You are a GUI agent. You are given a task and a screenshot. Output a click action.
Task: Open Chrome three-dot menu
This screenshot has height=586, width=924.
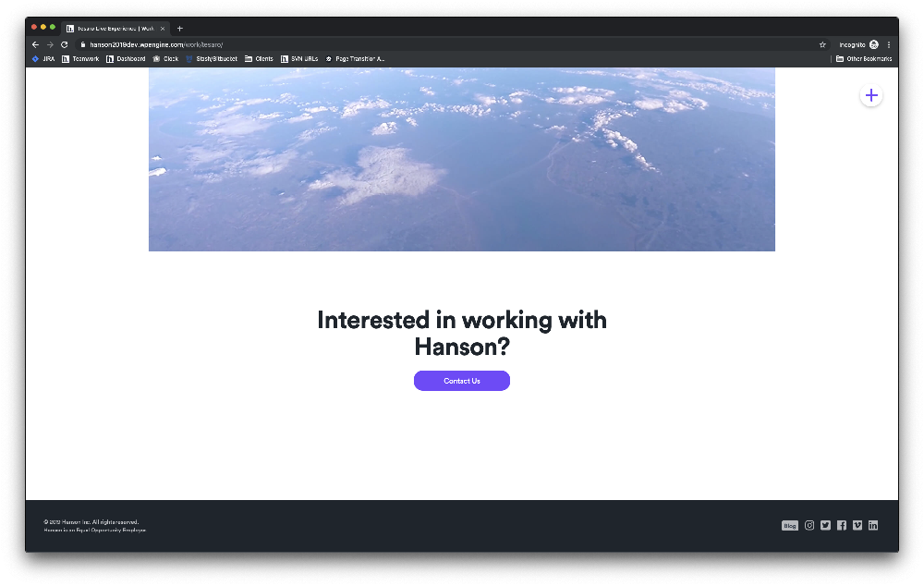(889, 44)
